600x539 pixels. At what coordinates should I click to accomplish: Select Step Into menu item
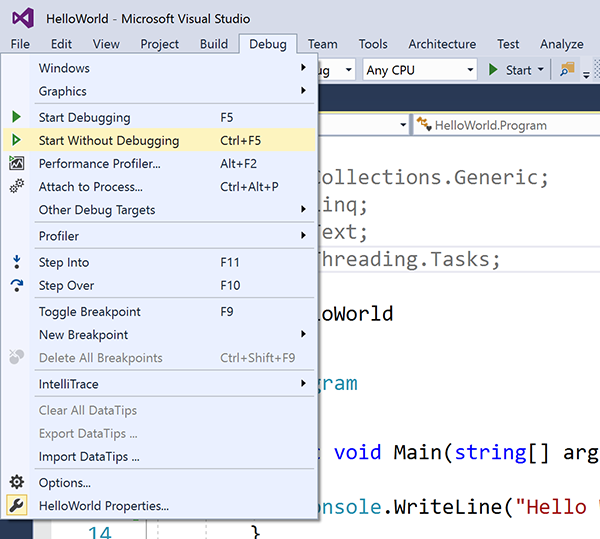click(159, 262)
